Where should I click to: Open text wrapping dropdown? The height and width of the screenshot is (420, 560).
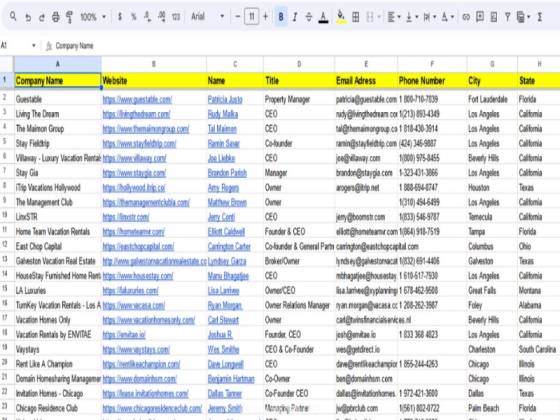[x=430, y=17]
